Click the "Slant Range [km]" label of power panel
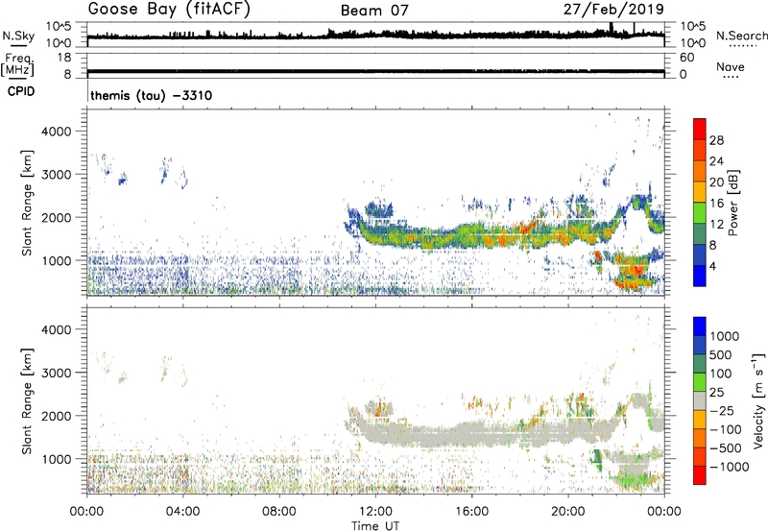This screenshot has width=768, height=532. (27, 203)
